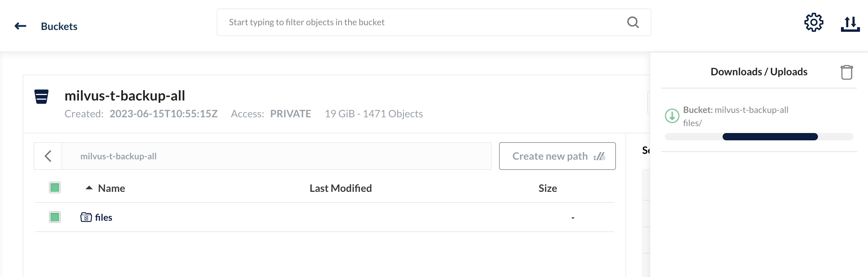The image size is (868, 277).
Task: Open the files folder icon in the listing
Action: [x=86, y=217]
